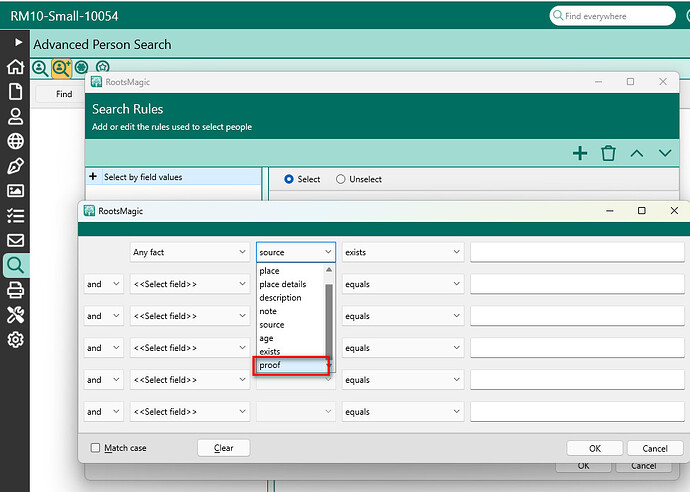The height and width of the screenshot is (492, 690).
Task: Click the fourth search toolbar circular icon
Action: (103, 67)
